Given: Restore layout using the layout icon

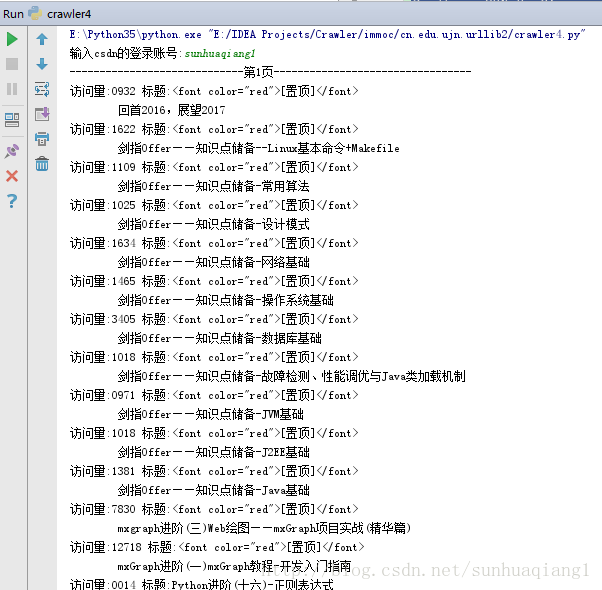Looking at the screenshot, I should coord(12,120).
